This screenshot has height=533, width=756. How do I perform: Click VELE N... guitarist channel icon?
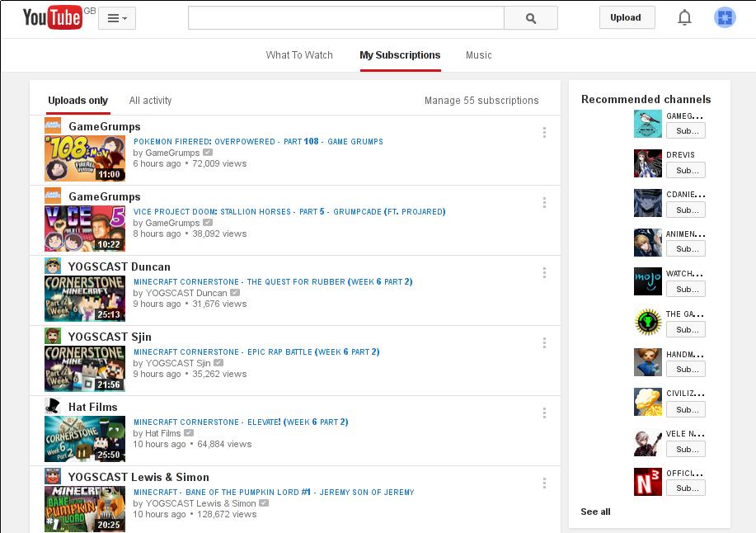tap(647, 442)
